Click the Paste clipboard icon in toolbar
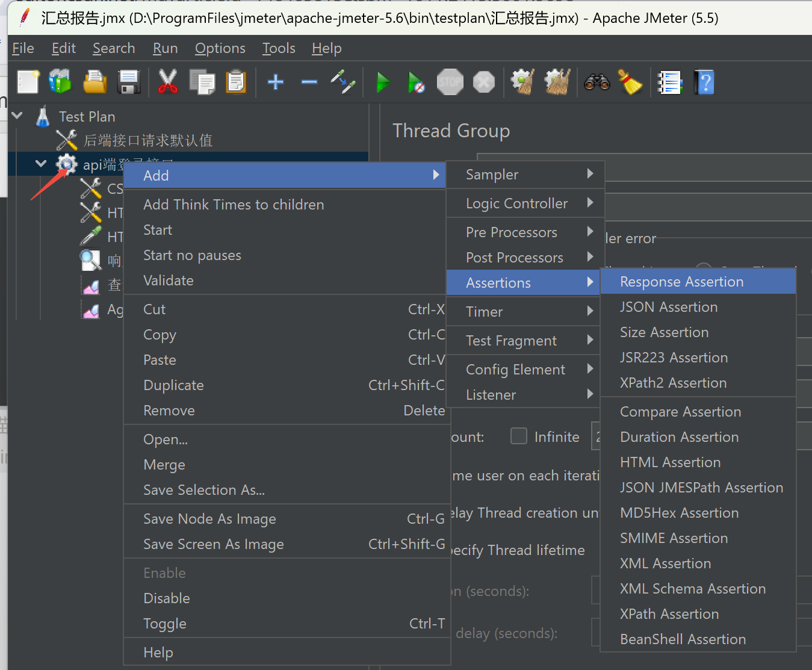This screenshot has height=670, width=812. 236,82
